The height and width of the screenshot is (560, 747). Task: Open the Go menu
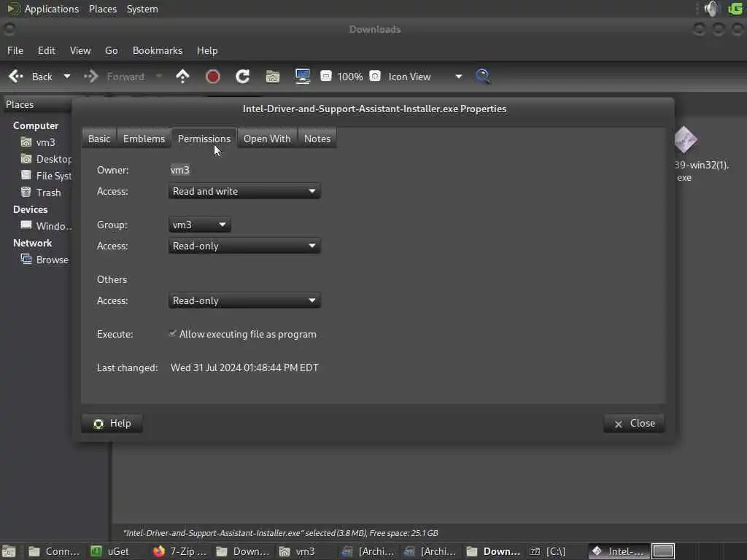(x=111, y=50)
